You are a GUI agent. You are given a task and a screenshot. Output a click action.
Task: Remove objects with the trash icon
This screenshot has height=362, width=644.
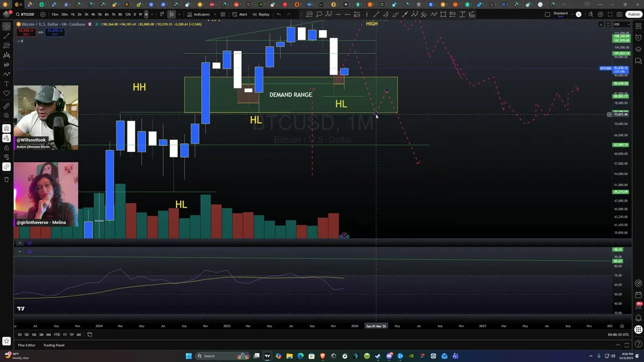point(7,179)
